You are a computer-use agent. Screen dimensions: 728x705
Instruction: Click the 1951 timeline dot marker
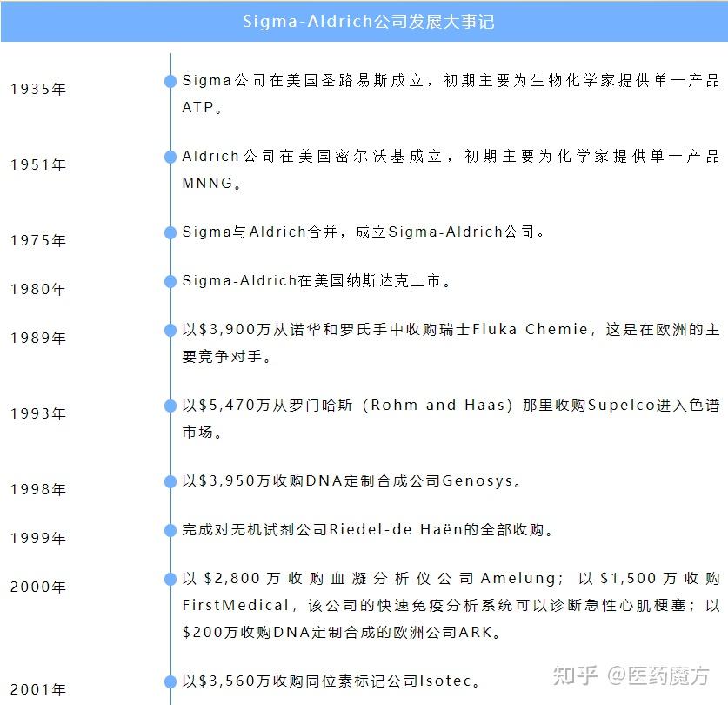pos(169,157)
